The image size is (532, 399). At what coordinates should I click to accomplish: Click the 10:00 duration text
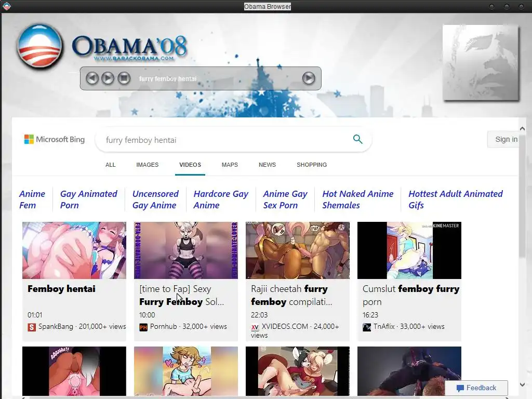[147, 315]
